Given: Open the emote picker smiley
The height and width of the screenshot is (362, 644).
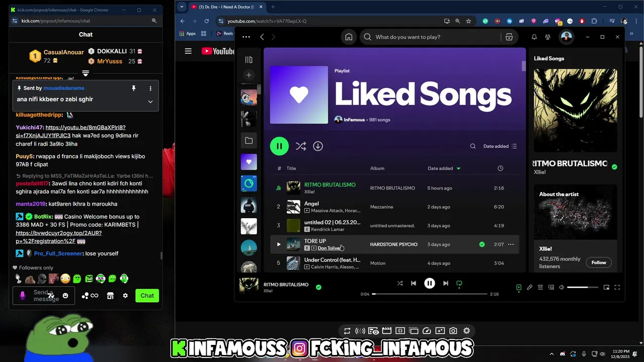Looking at the screenshot, I should point(65,296).
